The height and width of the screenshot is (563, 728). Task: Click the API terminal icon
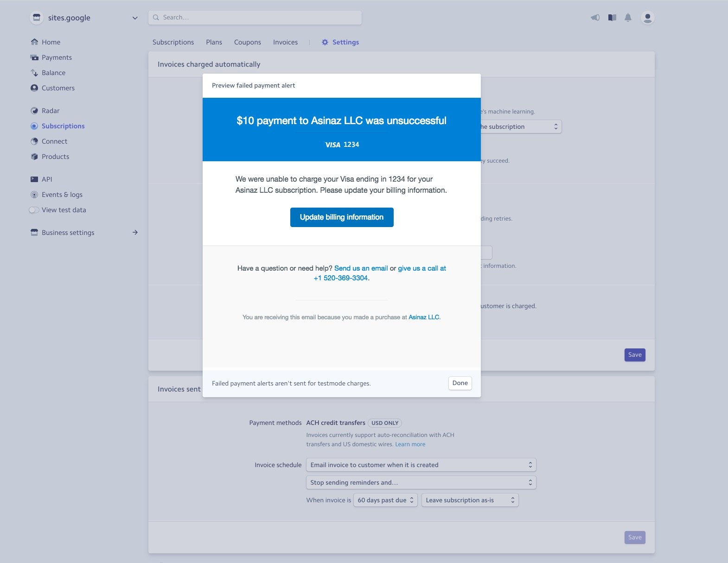click(34, 179)
